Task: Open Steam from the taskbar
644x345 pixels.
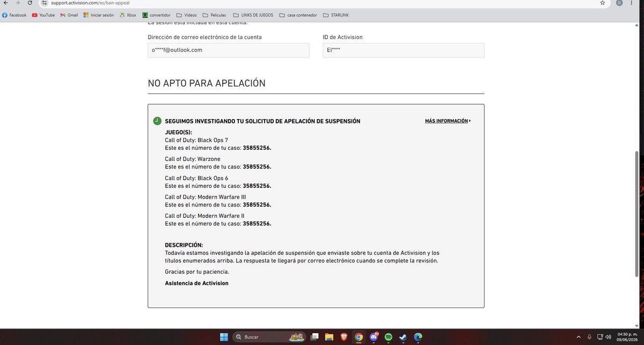Action: (x=403, y=337)
